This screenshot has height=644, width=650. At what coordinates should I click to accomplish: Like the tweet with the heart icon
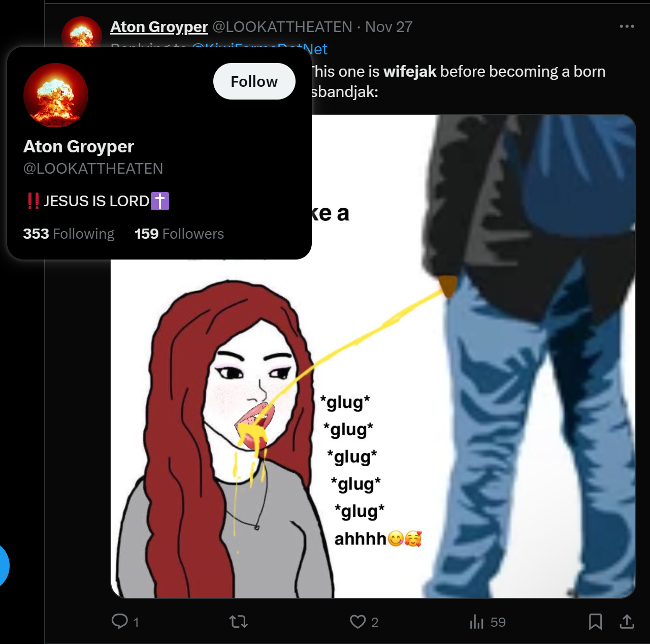pos(357,622)
